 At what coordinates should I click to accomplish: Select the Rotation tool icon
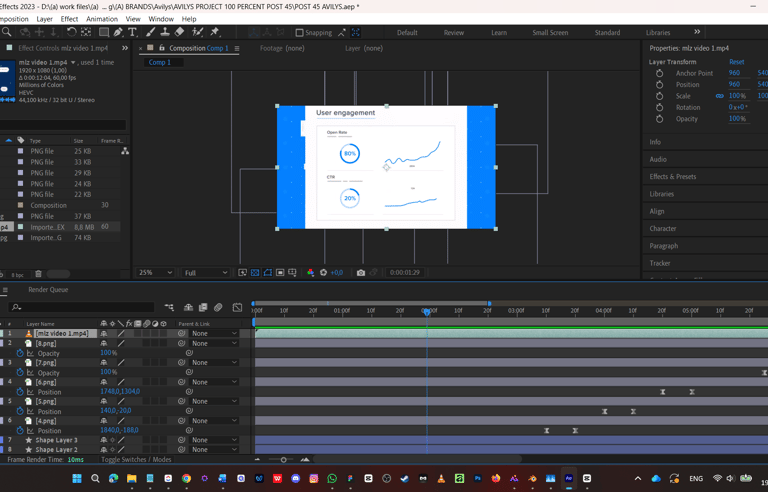pos(72,32)
